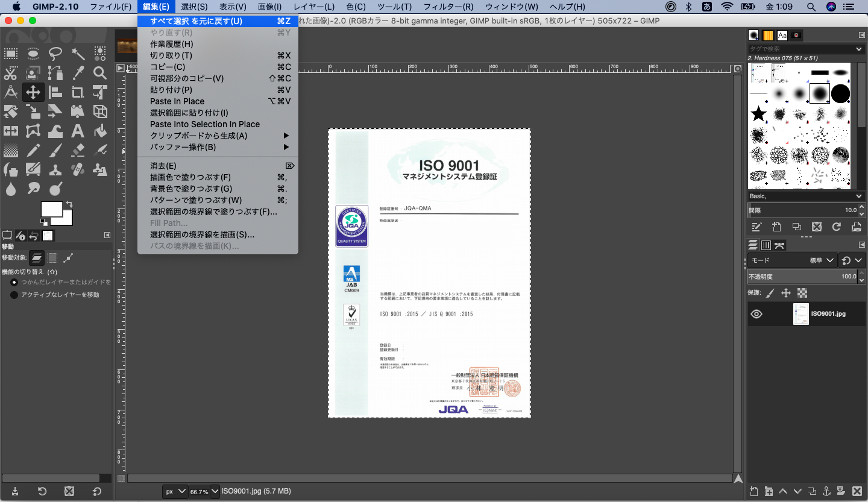The width and height of the screenshot is (868, 502).
Task: Select the Zoom magnifier tool
Action: coord(100,74)
